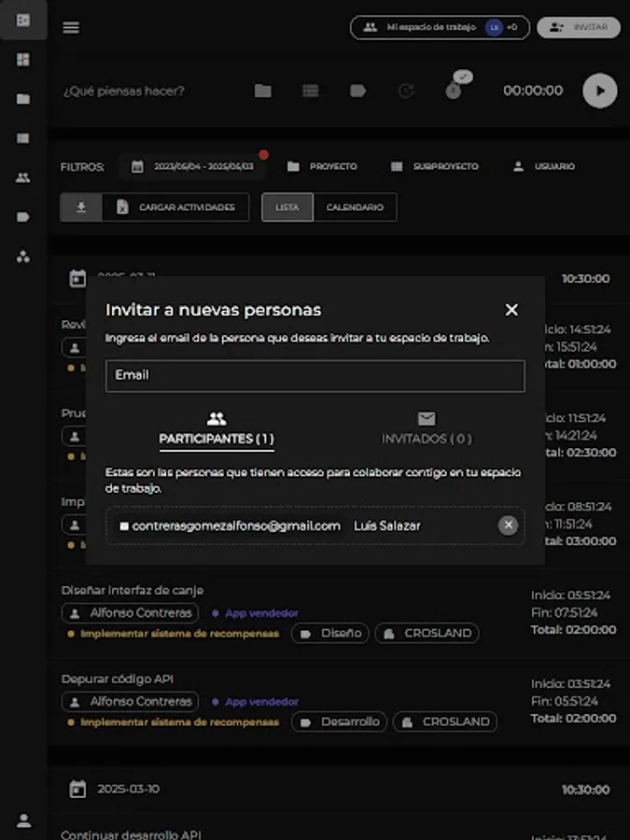Click What do you plan to do field
This screenshot has height=840, width=630.
[124, 91]
